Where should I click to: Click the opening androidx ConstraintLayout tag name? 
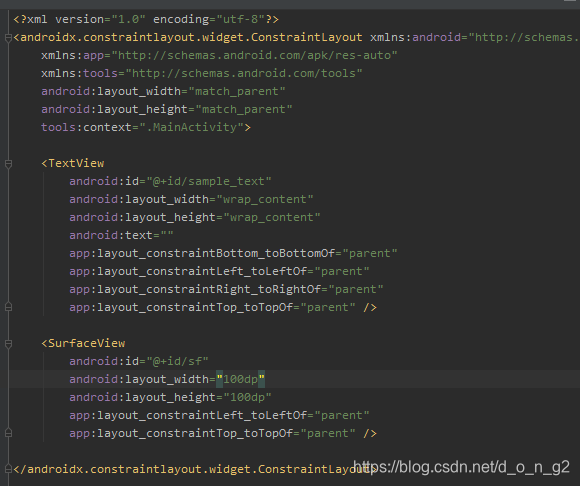[x=191, y=37]
